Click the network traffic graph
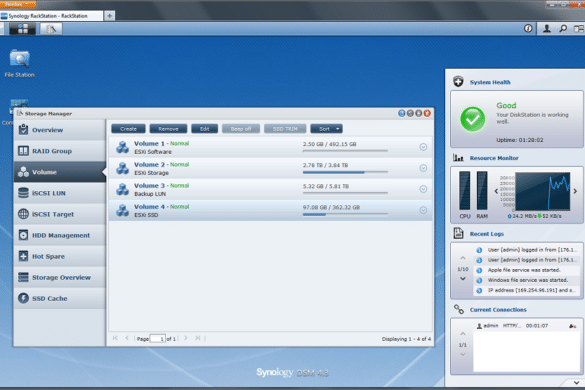This screenshot has height=390, width=585. coord(542,191)
